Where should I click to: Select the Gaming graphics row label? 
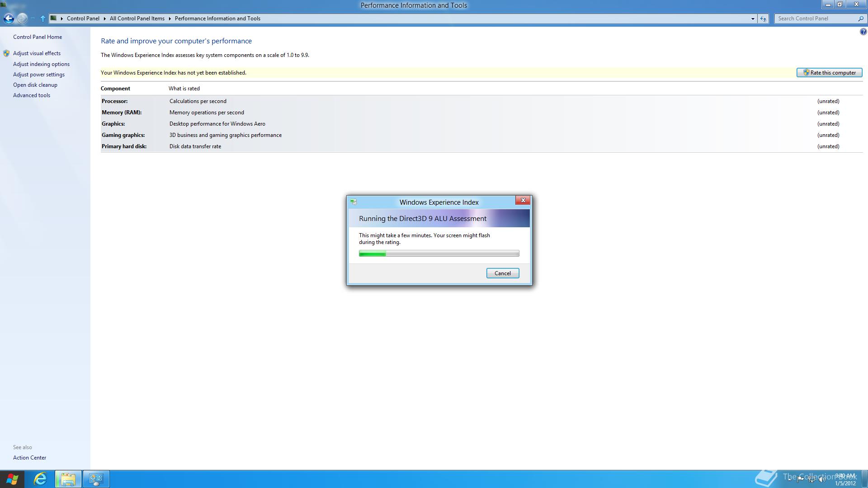123,135
